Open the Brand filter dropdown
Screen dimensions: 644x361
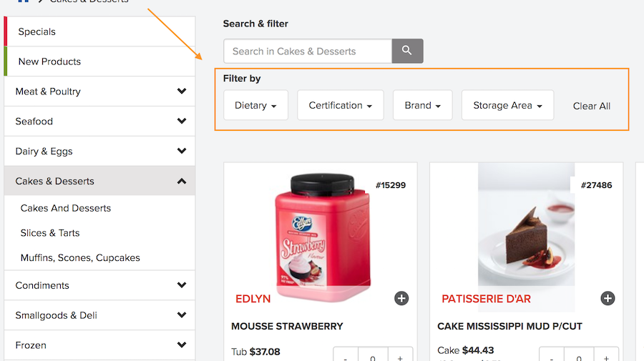pos(422,105)
